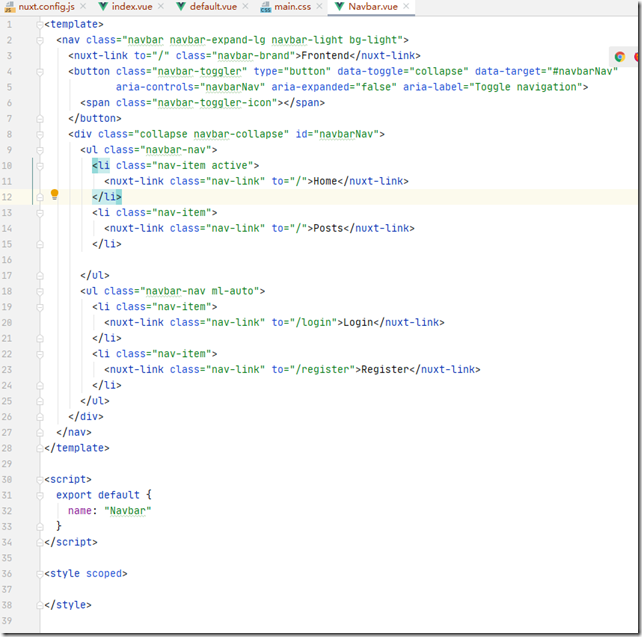
Task: Fold the export default block on line 31
Action: pyautogui.click(x=40, y=495)
